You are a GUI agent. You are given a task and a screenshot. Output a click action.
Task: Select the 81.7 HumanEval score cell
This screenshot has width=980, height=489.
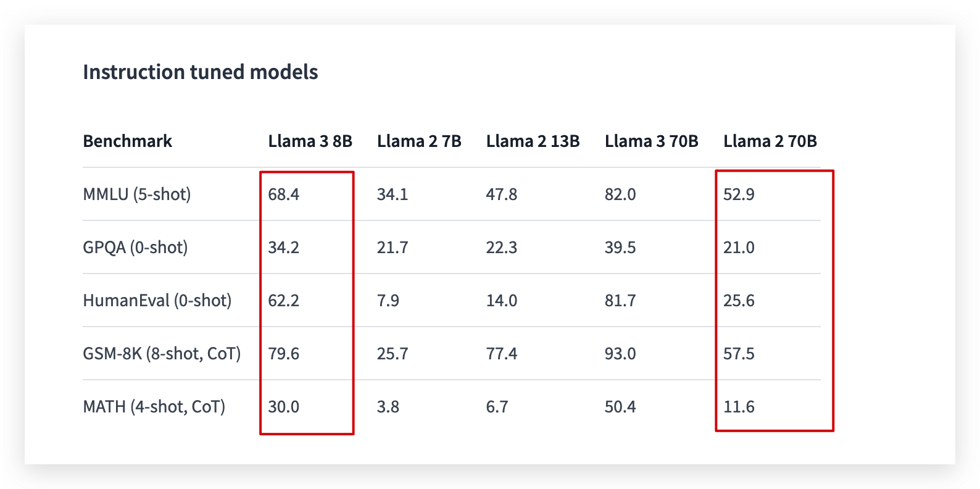point(620,301)
